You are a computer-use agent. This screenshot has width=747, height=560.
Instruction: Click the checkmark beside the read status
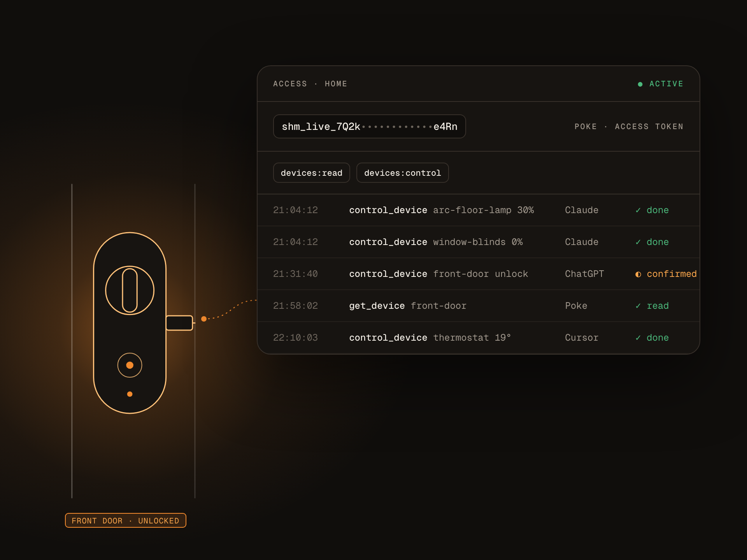click(x=638, y=306)
